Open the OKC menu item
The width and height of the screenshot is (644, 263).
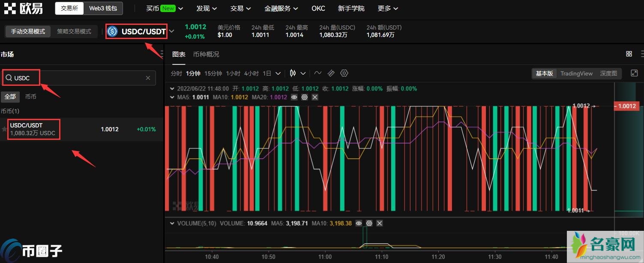318,8
